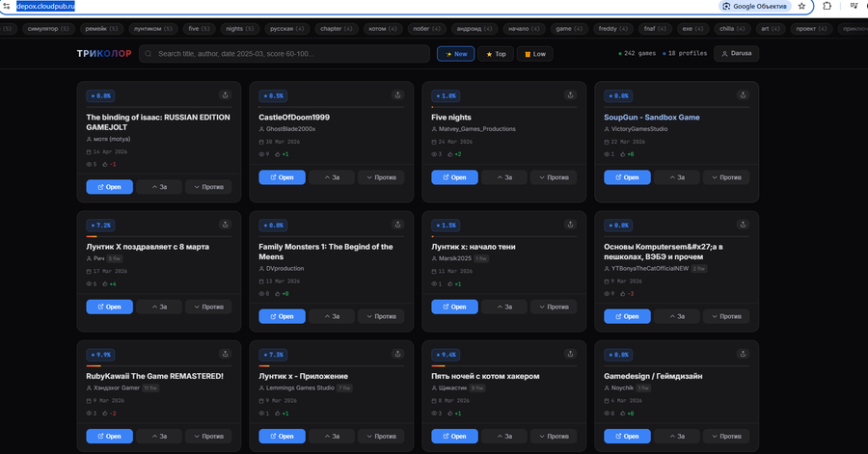This screenshot has height=454, width=868.
Task: Filter by андроид tag
Action: tap(475, 29)
